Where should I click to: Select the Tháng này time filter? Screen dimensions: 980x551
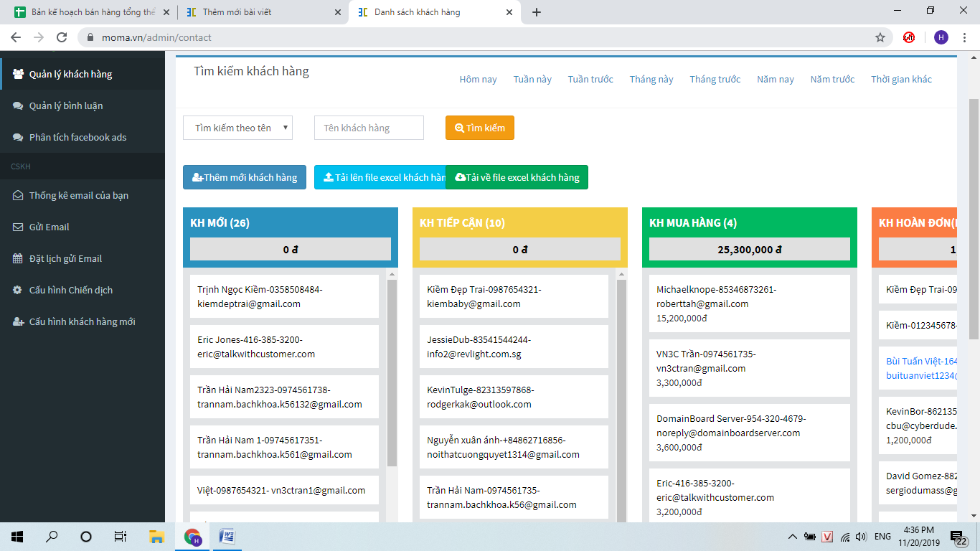click(651, 79)
